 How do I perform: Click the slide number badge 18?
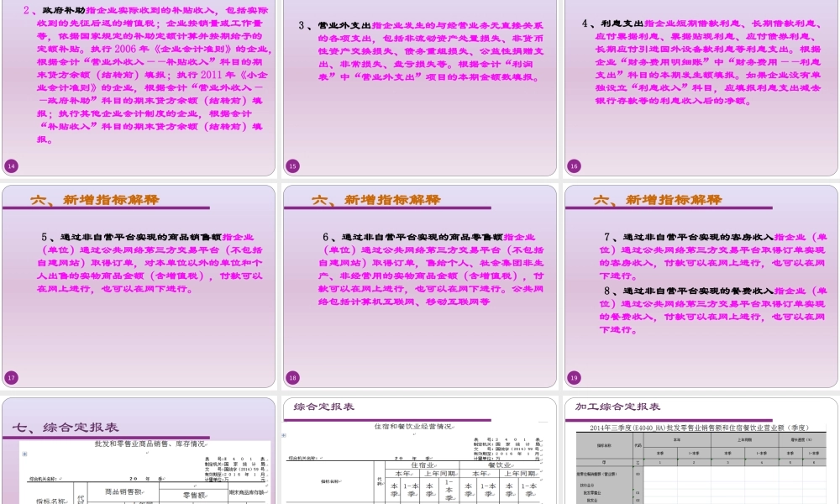[x=292, y=378]
